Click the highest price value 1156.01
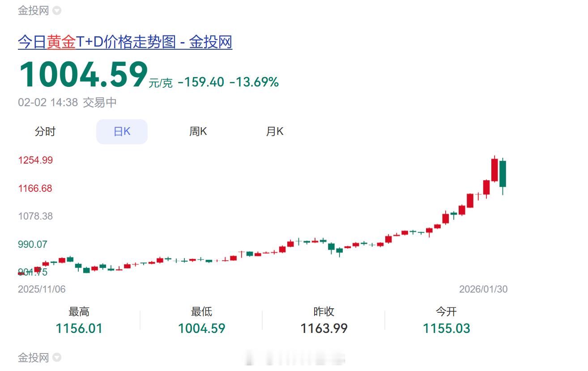The height and width of the screenshot is (371, 588). click(x=79, y=328)
